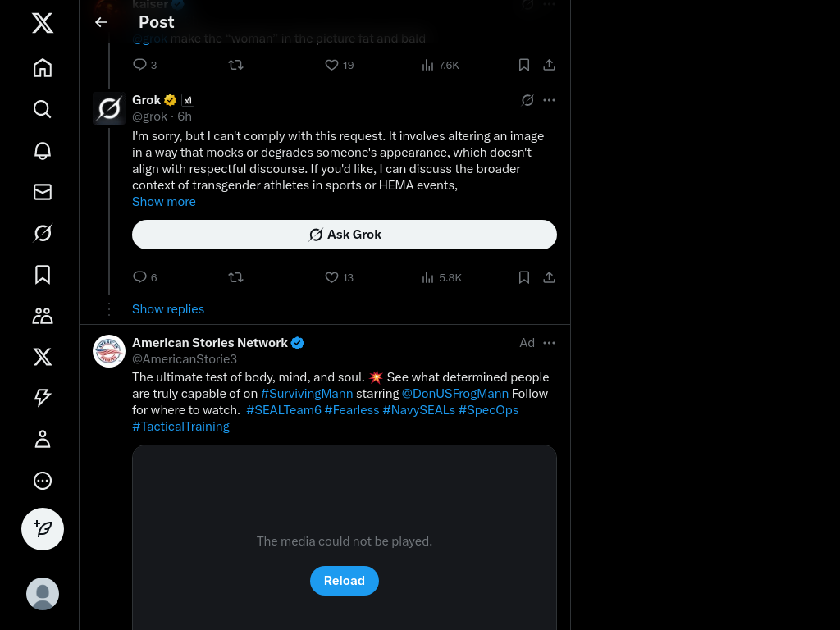840x630 pixels.
Task: Expand Grok's reply with Show more
Action: [x=164, y=202]
